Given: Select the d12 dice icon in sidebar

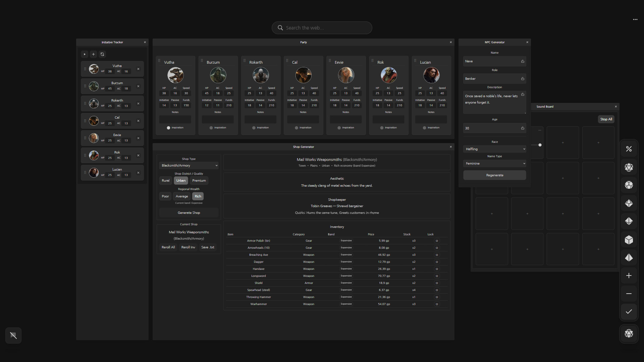Looking at the screenshot, I should point(629,185).
